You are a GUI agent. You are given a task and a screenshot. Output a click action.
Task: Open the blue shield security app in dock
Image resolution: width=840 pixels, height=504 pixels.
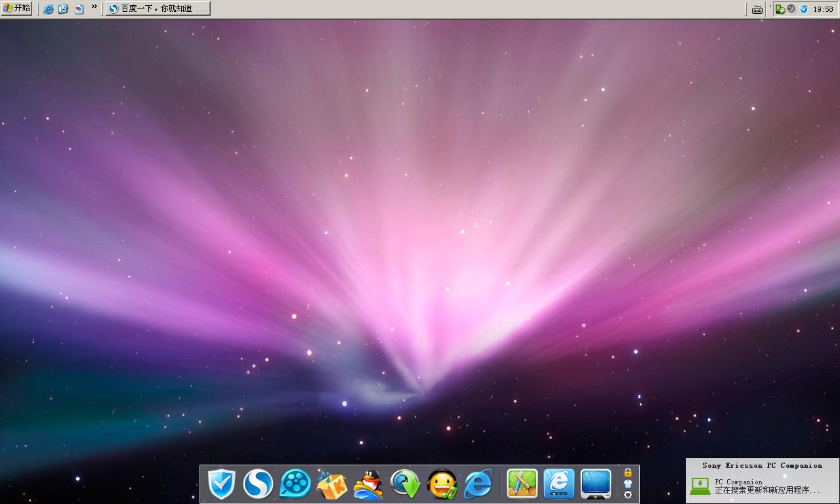point(221,485)
